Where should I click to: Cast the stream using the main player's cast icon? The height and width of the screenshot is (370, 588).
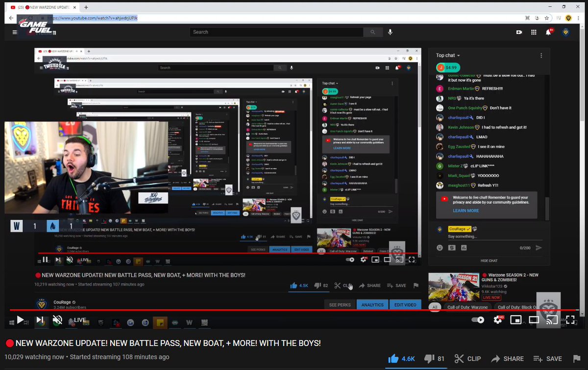pos(552,320)
